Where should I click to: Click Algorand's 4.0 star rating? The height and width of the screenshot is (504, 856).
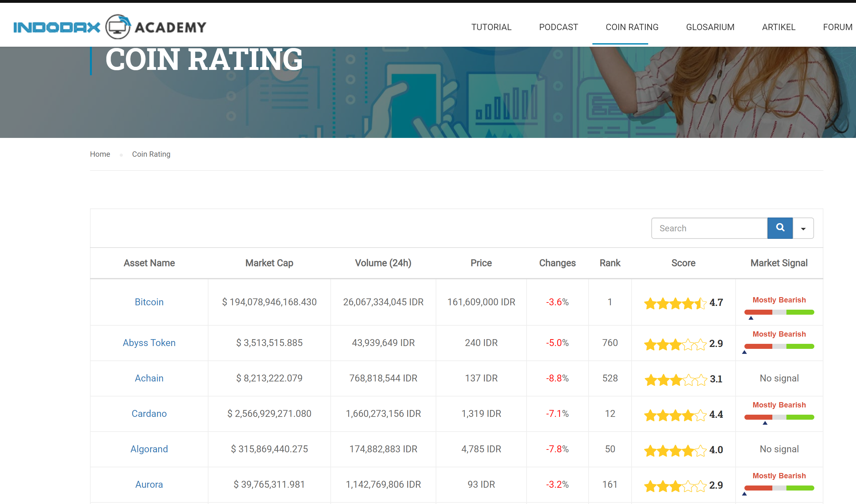pyautogui.click(x=683, y=450)
